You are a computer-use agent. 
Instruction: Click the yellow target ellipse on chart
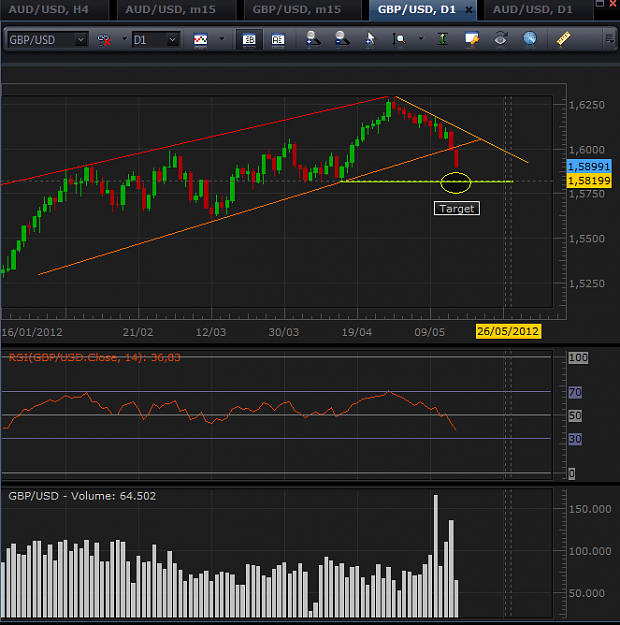pyautogui.click(x=456, y=183)
